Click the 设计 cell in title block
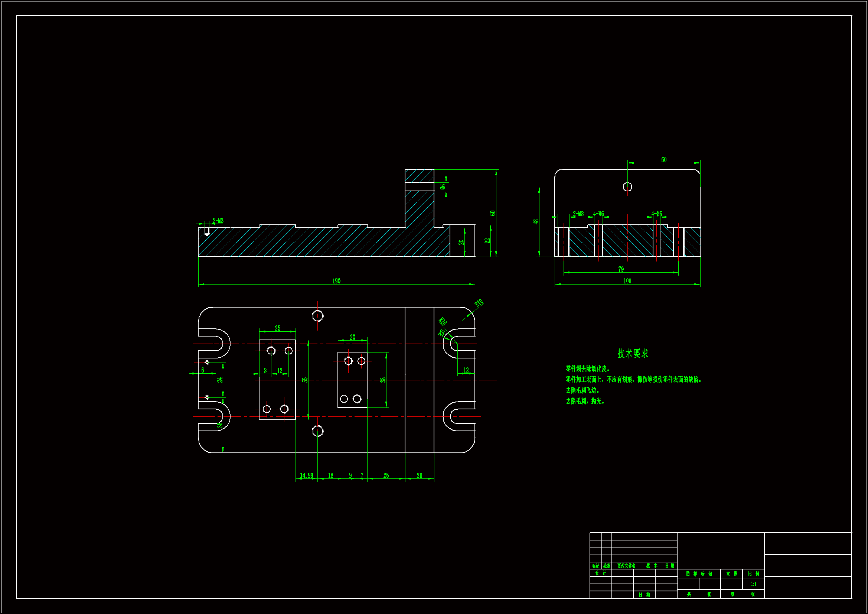Screen dimensions: 868x614 tap(600, 573)
